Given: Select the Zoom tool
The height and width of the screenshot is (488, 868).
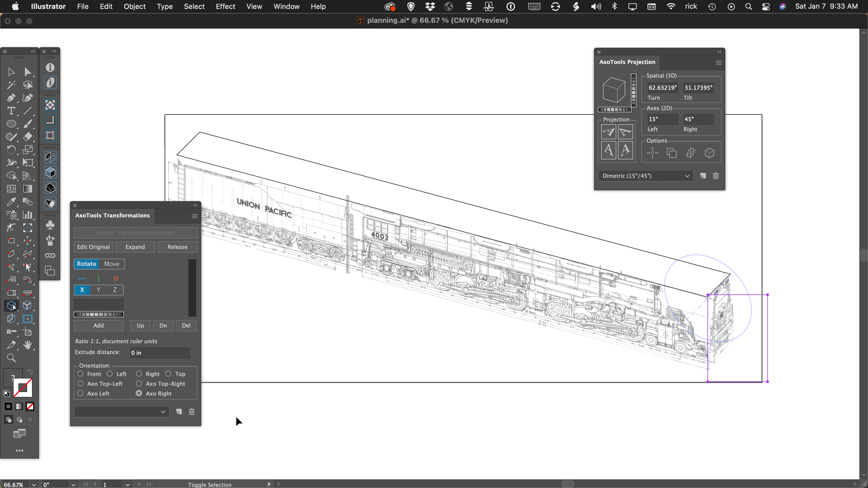Looking at the screenshot, I should [x=11, y=358].
